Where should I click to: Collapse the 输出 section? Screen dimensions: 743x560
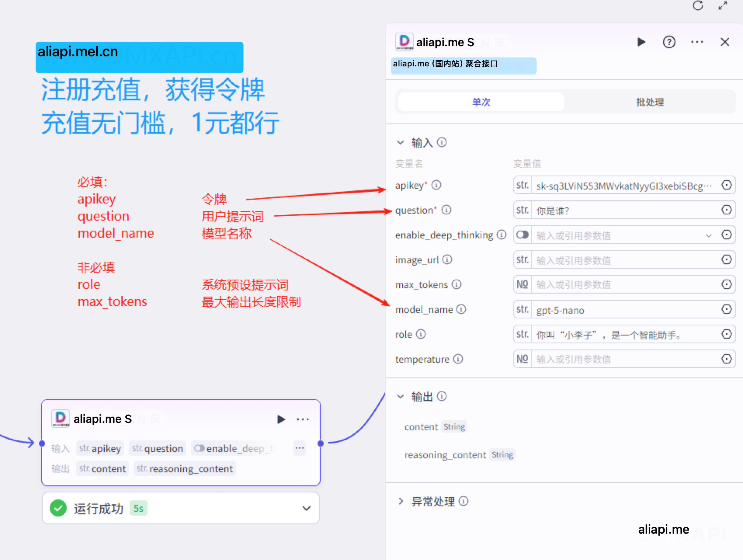click(x=400, y=396)
